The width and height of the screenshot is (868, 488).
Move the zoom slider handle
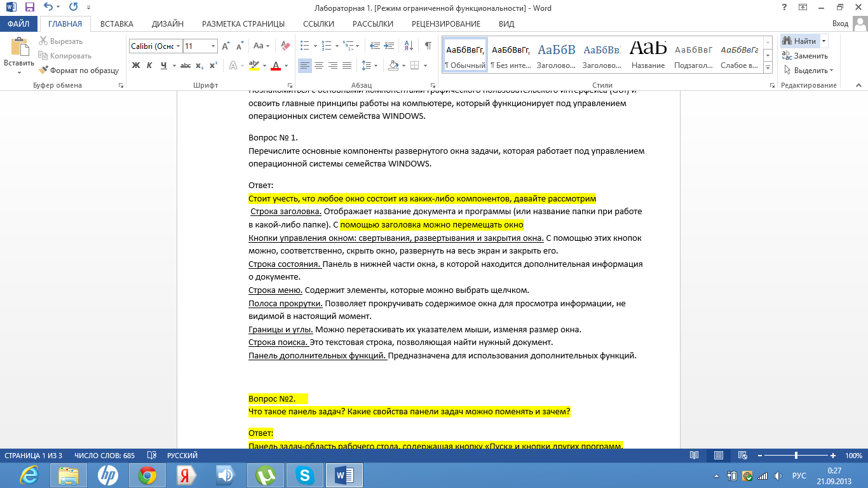point(796,456)
